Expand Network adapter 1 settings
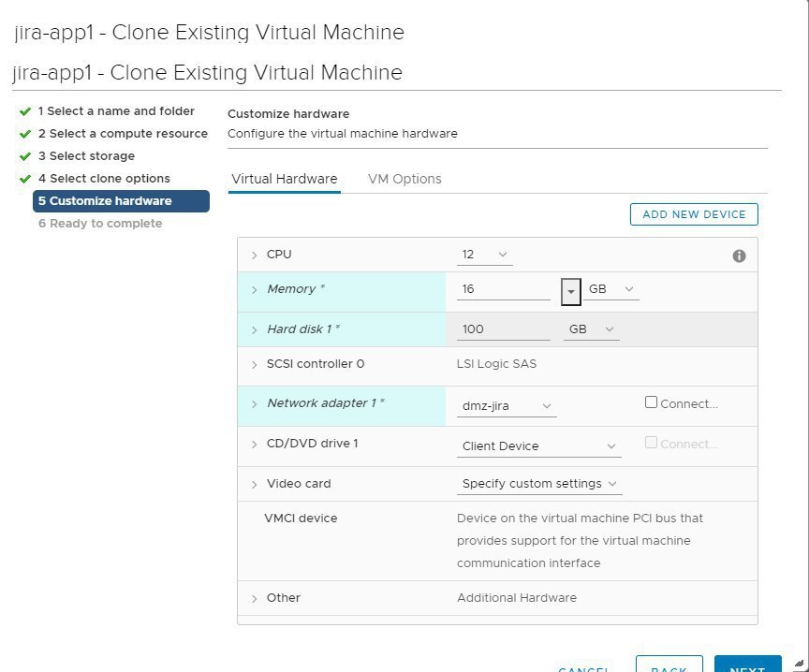The image size is (809, 672). pyautogui.click(x=254, y=404)
